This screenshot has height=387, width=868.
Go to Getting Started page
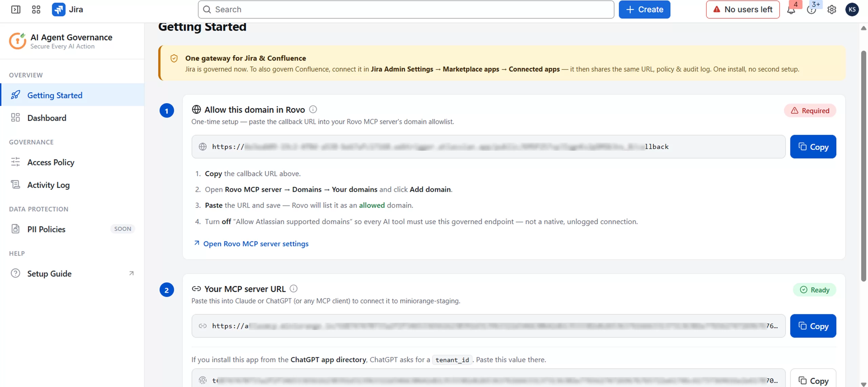click(x=73, y=95)
